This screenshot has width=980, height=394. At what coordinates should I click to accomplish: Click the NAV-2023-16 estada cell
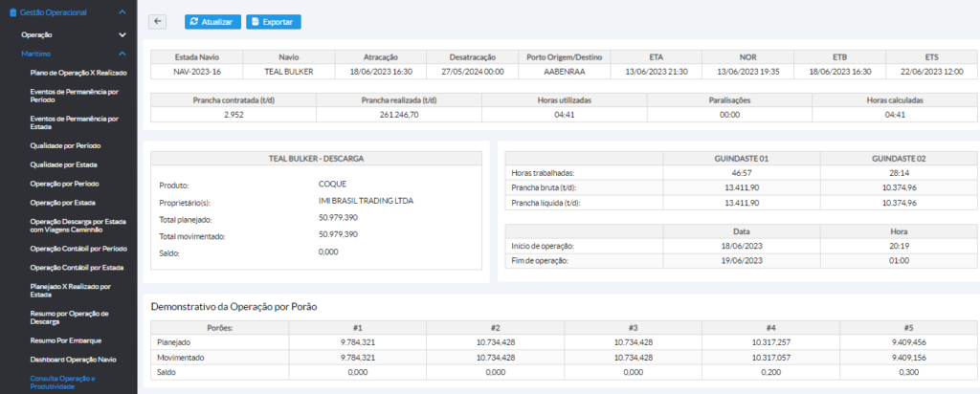195,71
